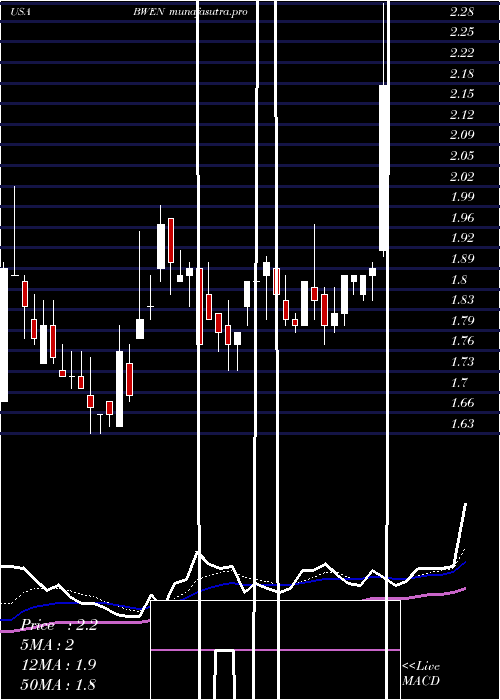Click the 50MA : 1.8 readout
Viewport: 500px width, 700px height.
click(x=58, y=684)
